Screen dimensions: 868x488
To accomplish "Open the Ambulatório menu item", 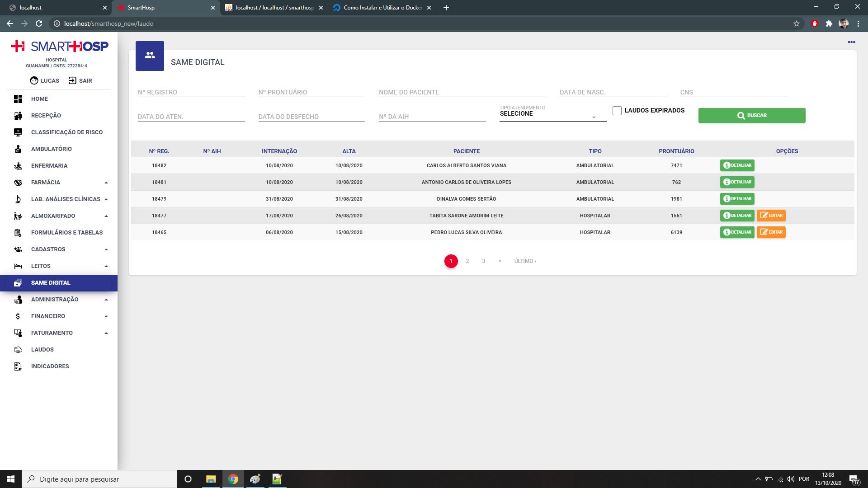I will [51, 149].
